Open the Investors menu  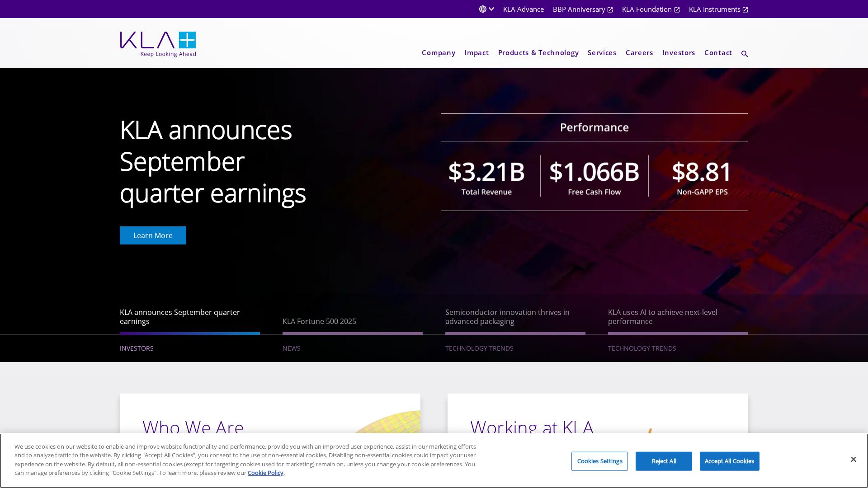click(679, 53)
